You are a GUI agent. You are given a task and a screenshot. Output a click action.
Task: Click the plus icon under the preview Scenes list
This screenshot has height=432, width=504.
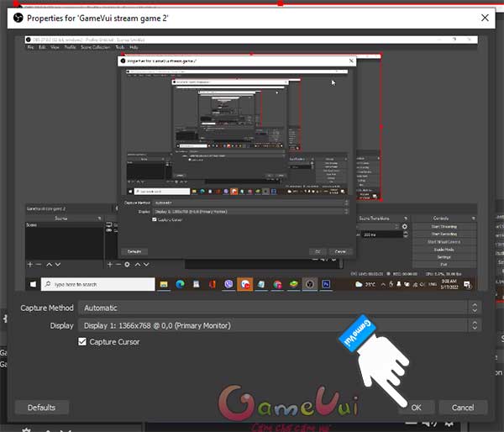tap(31, 264)
